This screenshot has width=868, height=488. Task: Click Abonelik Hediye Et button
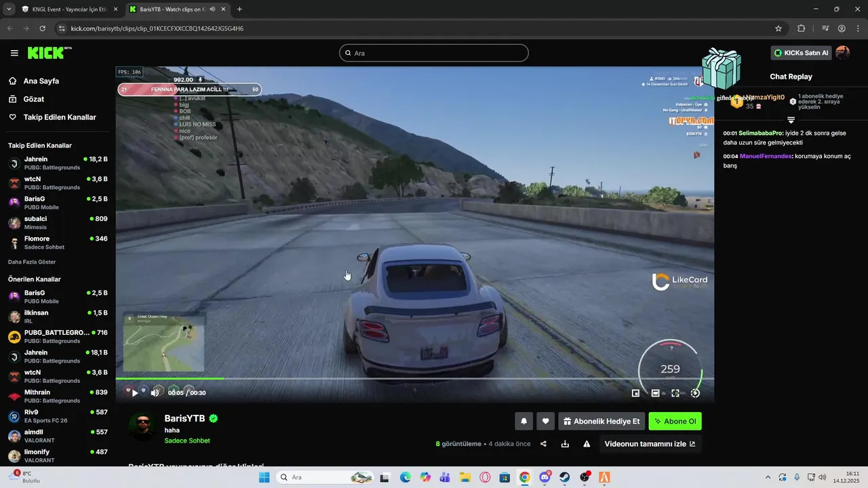[x=601, y=421]
